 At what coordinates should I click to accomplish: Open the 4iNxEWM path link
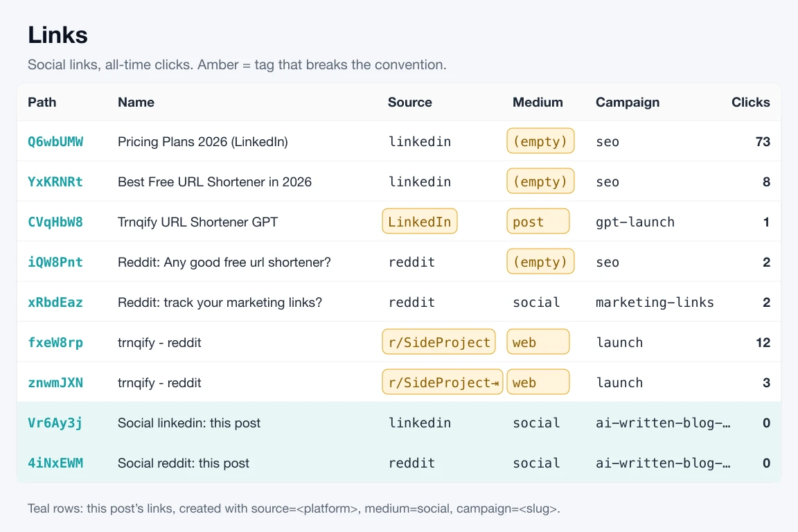click(55, 463)
